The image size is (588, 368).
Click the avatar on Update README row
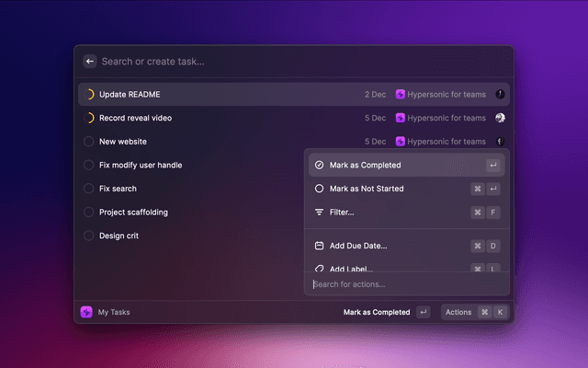click(x=500, y=94)
